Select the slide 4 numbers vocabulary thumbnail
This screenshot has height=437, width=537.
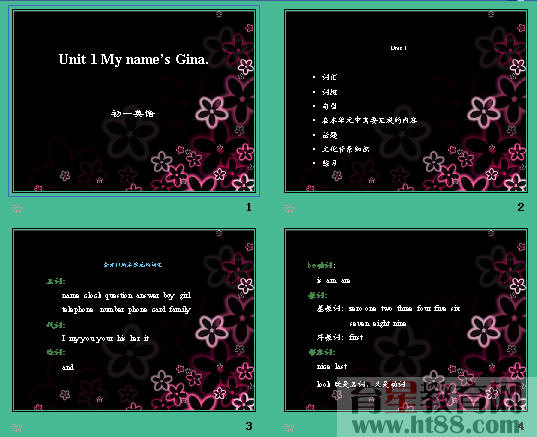click(406, 320)
